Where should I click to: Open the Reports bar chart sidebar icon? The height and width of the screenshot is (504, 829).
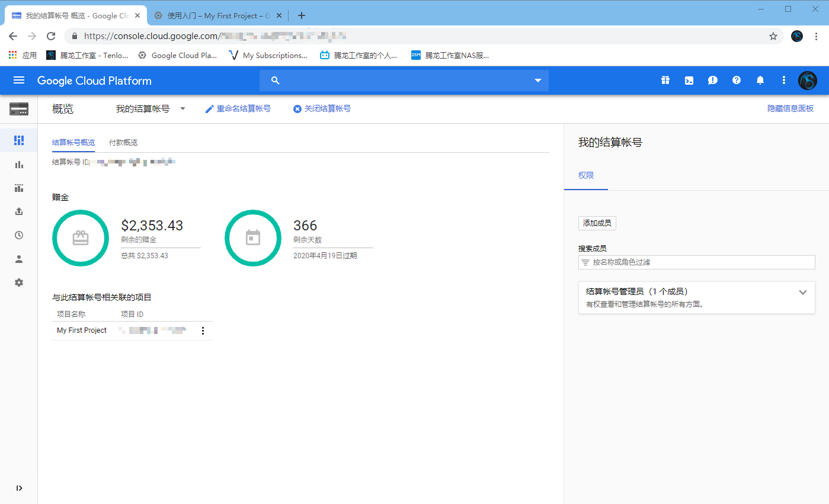click(19, 165)
